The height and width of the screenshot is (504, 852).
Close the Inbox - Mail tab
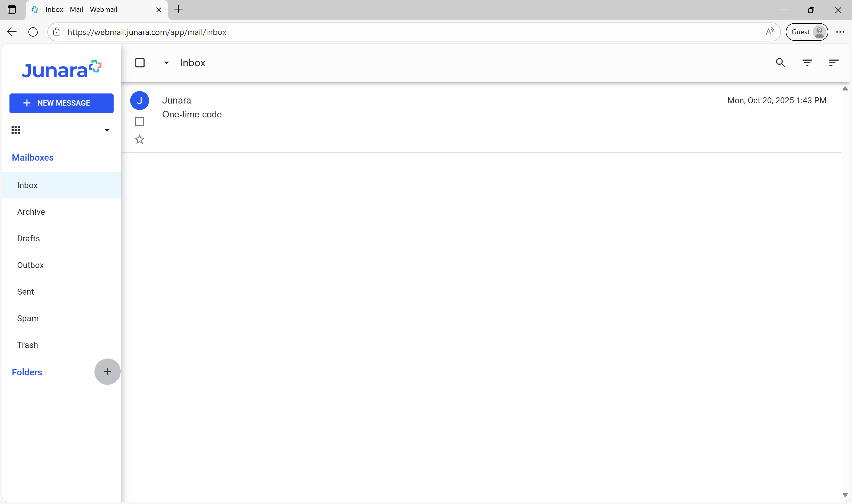(159, 10)
